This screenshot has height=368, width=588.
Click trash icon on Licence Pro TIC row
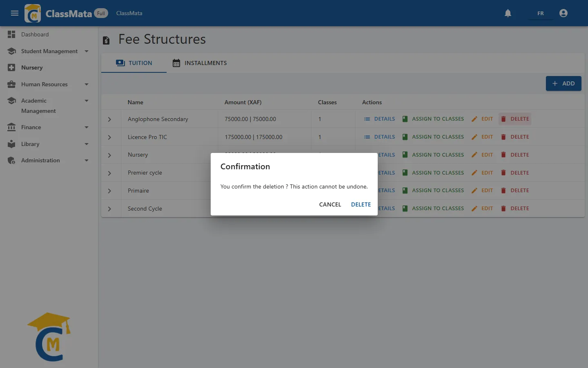(503, 137)
